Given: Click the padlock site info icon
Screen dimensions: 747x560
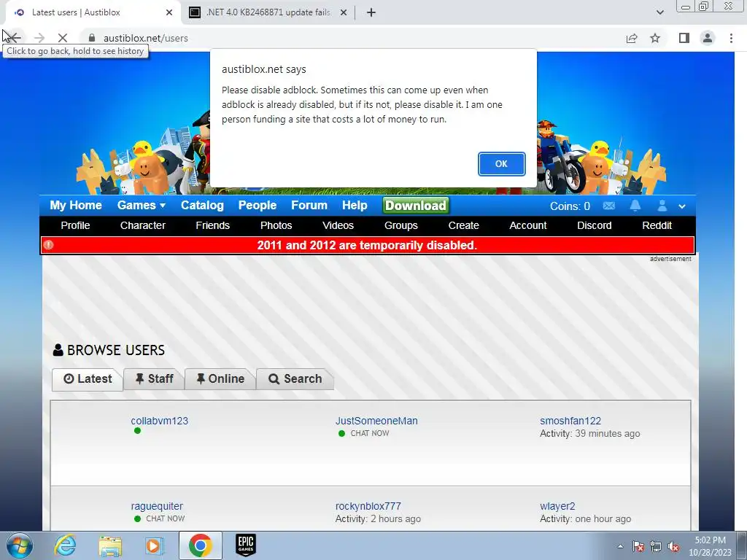Looking at the screenshot, I should click(92, 38).
